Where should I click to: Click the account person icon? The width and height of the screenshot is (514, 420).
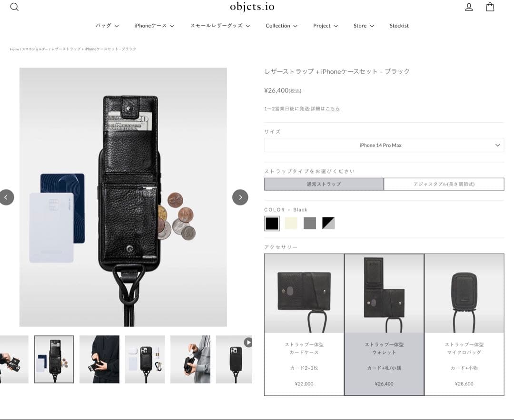[x=469, y=7]
